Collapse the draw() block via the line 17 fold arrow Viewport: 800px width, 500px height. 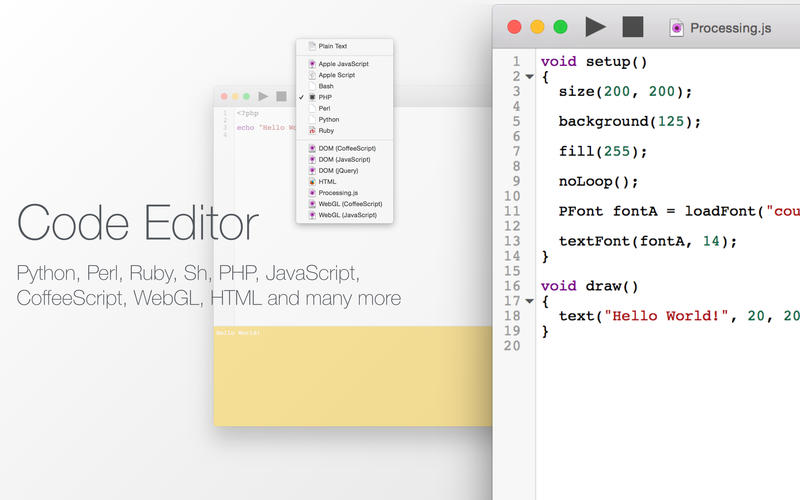click(530, 301)
